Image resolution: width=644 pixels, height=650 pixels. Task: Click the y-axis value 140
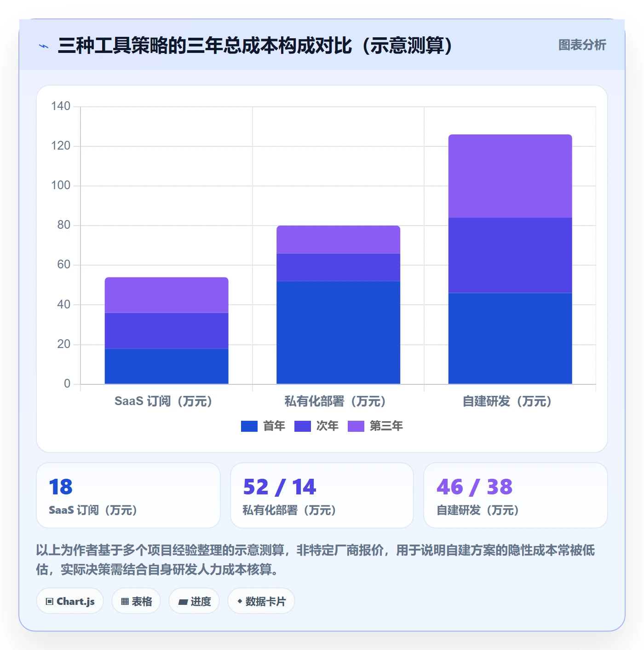(61, 106)
